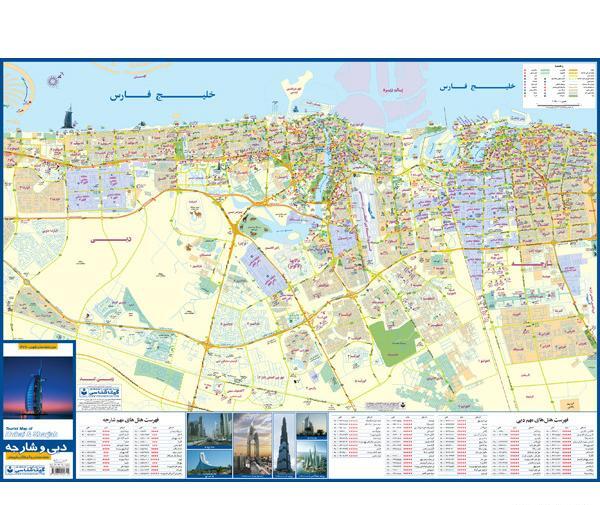This screenshot has width=600, height=505.
Task: Click the barcode on the cover
Action: tap(62, 468)
